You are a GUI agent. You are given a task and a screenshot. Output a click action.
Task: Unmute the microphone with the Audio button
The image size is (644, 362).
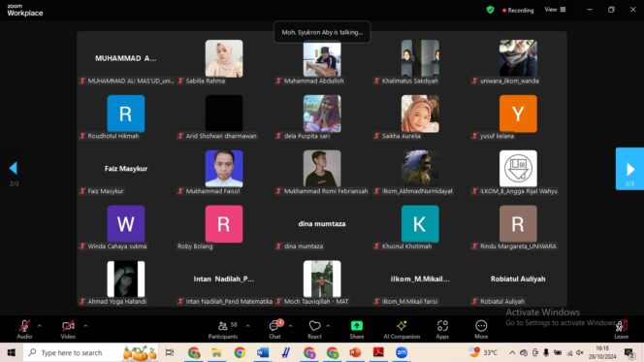point(24,330)
